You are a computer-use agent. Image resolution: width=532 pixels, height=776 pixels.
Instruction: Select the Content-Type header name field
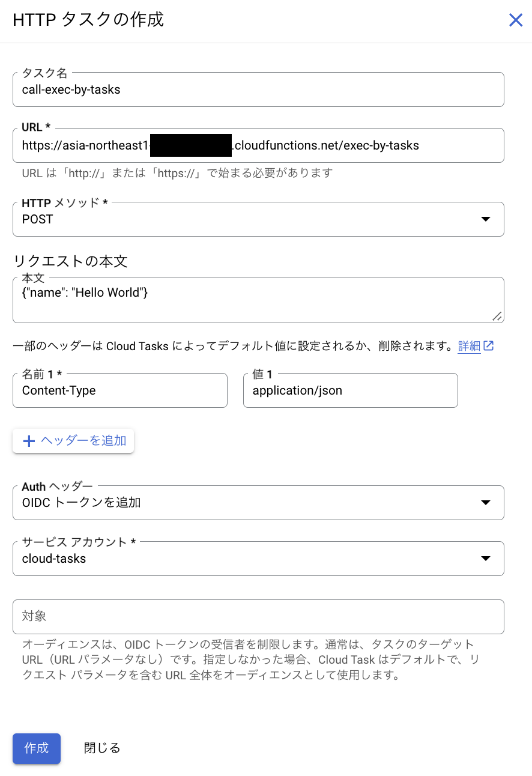(x=120, y=390)
